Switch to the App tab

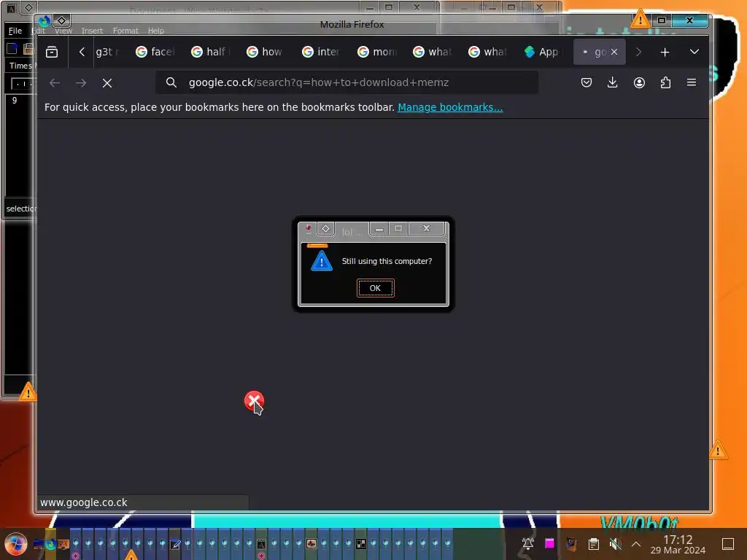click(x=543, y=52)
